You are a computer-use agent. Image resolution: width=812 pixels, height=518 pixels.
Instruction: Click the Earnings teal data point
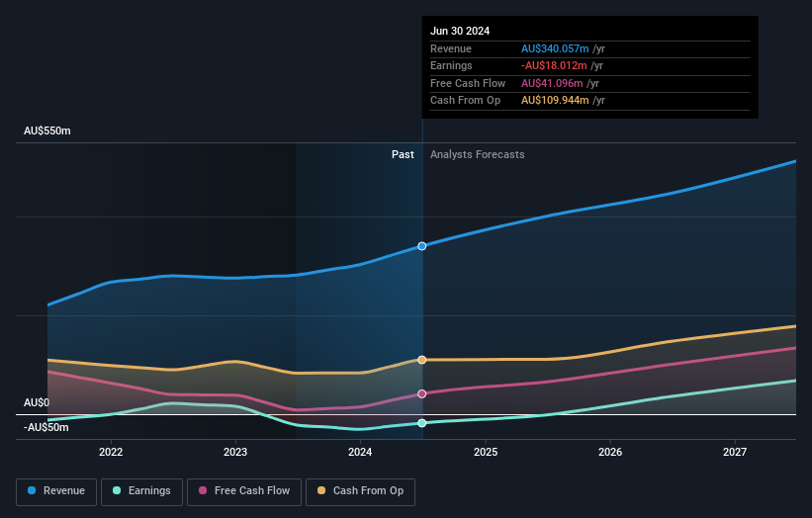422,423
